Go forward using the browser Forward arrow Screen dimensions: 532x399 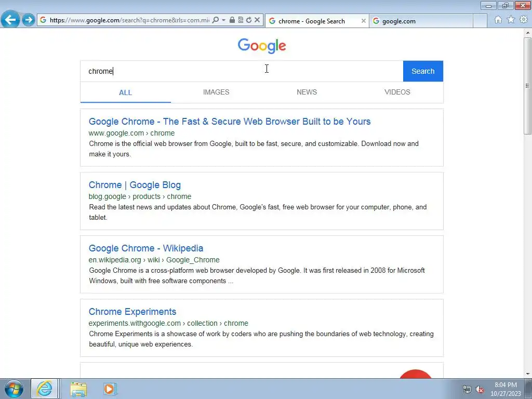29,20
